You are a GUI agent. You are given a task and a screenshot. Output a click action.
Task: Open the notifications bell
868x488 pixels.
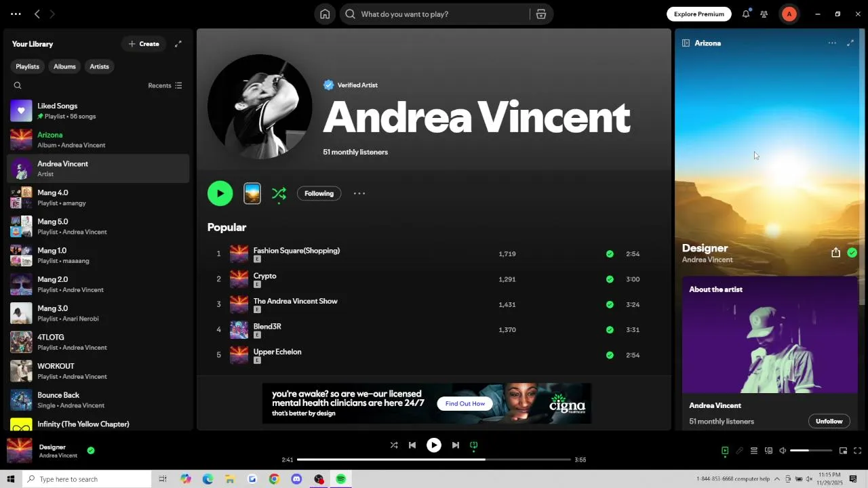[x=746, y=14]
